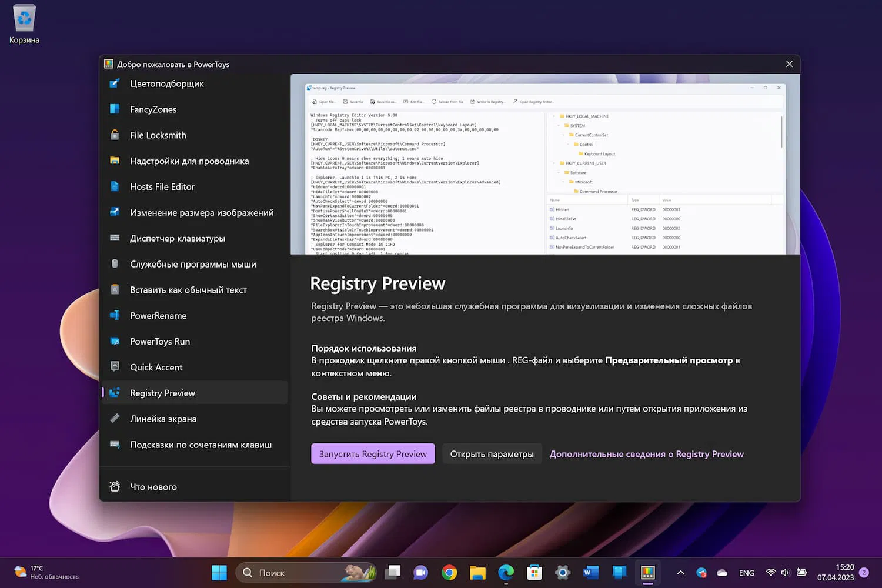
Task: Open the Линейка экрана page
Action: coord(195,419)
